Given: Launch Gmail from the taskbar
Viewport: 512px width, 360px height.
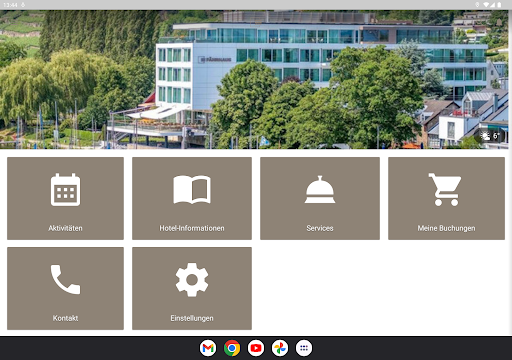Looking at the screenshot, I should [x=208, y=348].
